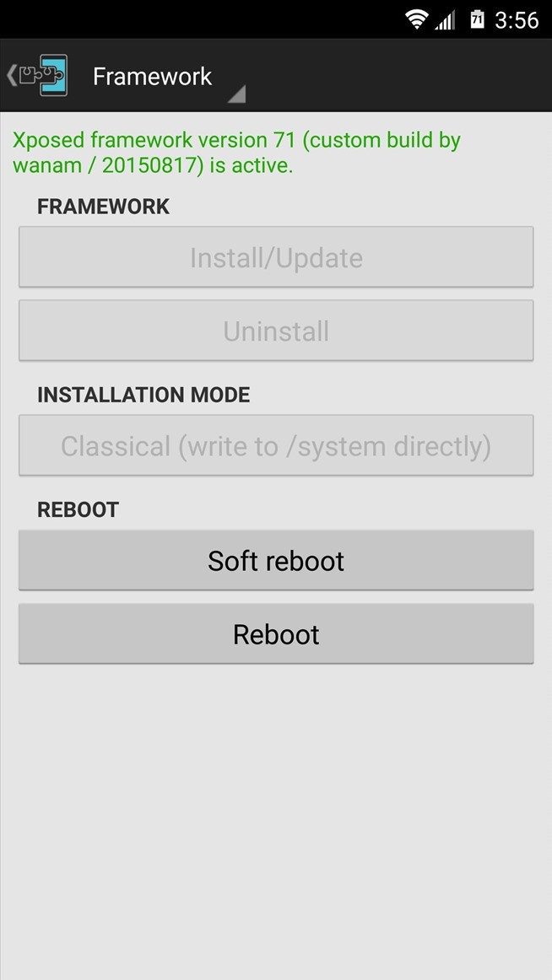Tap the Wi-Fi status bar icon
Viewport: 552px width, 980px height.
click(x=416, y=19)
